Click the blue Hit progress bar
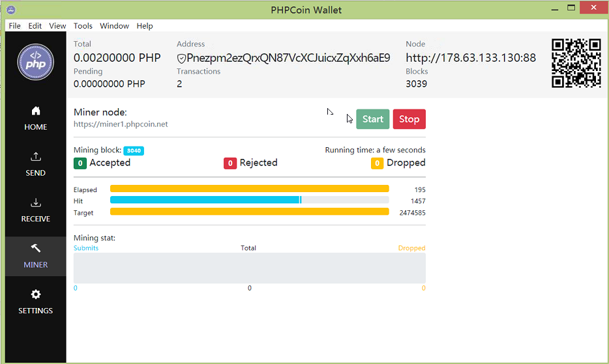The image size is (609, 364). pyautogui.click(x=205, y=200)
